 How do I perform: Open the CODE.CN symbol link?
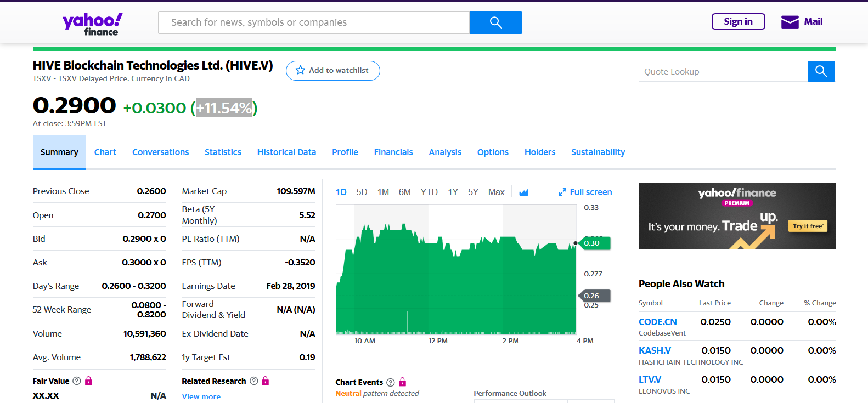coord(657,322)
